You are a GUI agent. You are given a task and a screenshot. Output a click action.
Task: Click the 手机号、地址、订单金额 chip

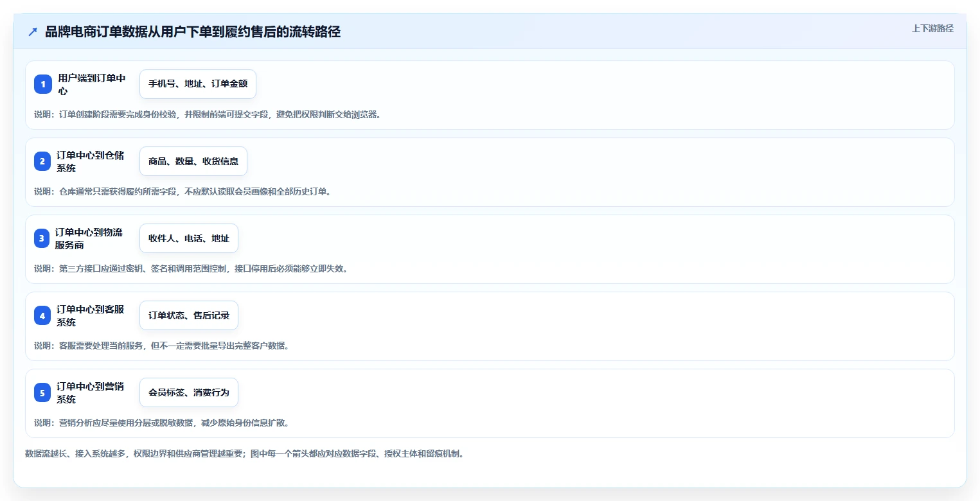pyautogui.click(x=198, y=84)
